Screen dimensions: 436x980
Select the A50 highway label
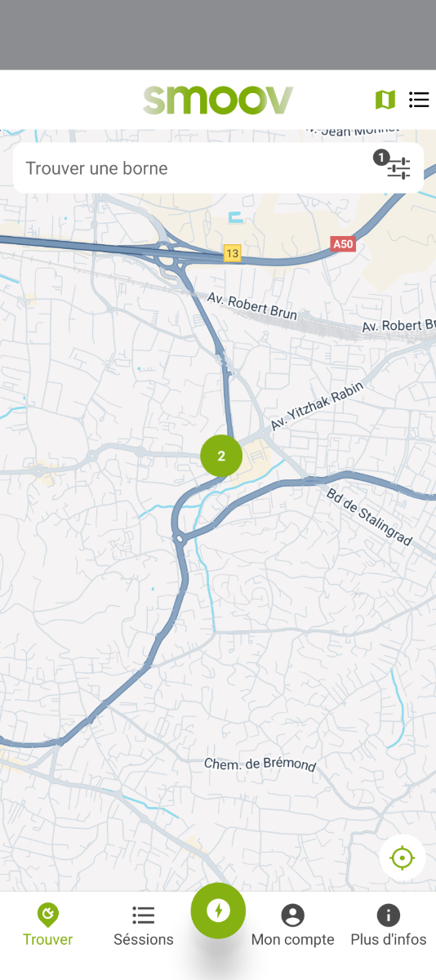[344, 243]
